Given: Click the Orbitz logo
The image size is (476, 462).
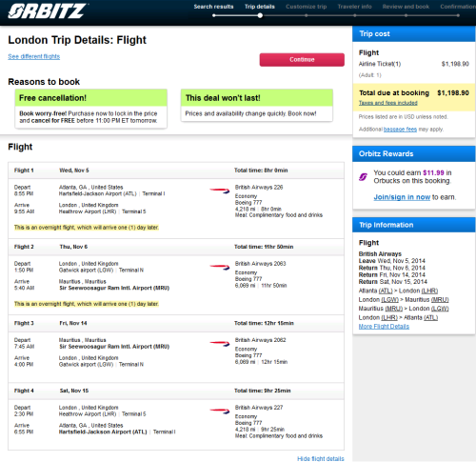Looking at the screenshot, I should 48,10.
